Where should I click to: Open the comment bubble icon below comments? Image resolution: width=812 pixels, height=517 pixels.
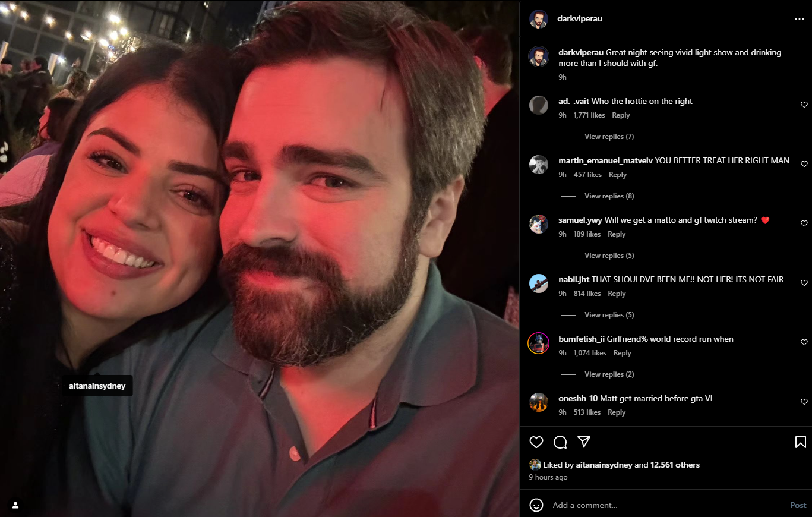(x=560, y=442)
